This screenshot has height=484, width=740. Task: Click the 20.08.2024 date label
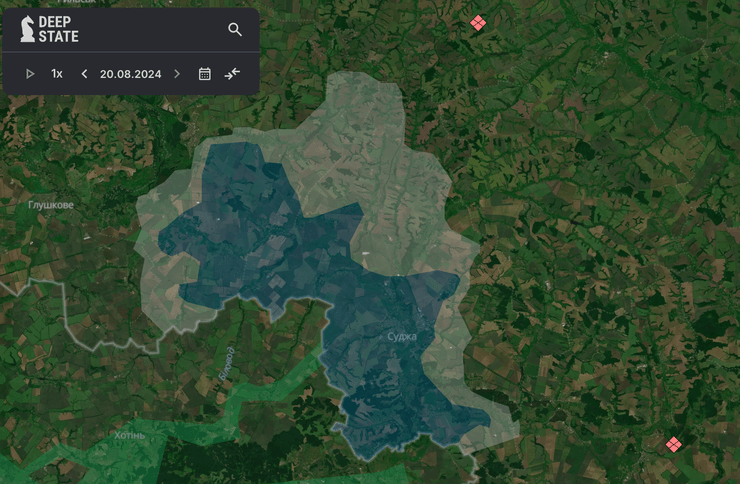[130, 74]
